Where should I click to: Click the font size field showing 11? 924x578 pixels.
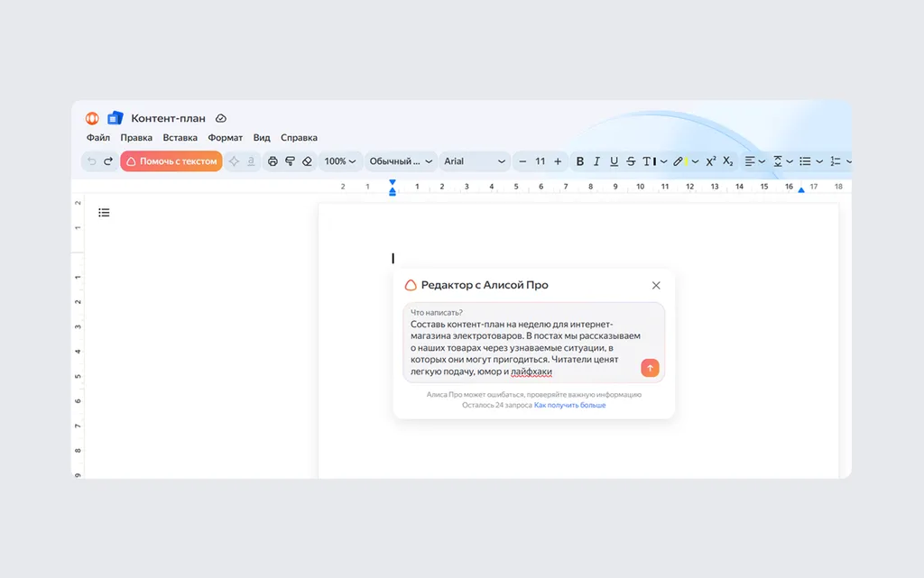540,161
